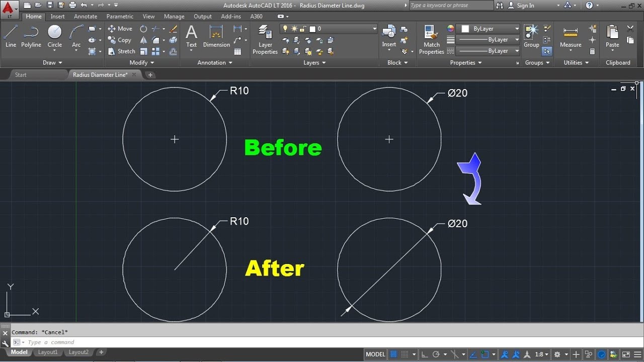Toggle 2D object snap in status bar
This screenshot has height=362, width=644.
485,354
